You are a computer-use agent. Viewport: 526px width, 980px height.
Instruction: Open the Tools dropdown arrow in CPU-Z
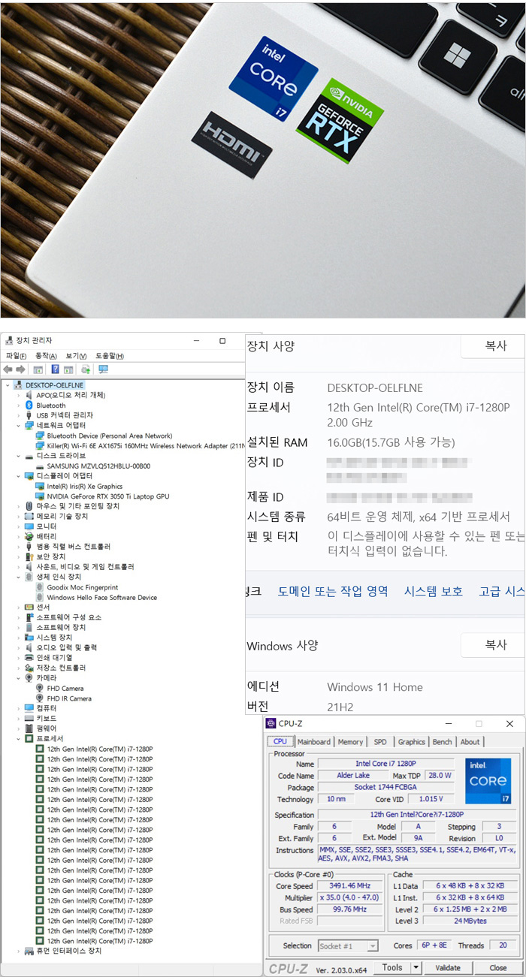[416, 967]
